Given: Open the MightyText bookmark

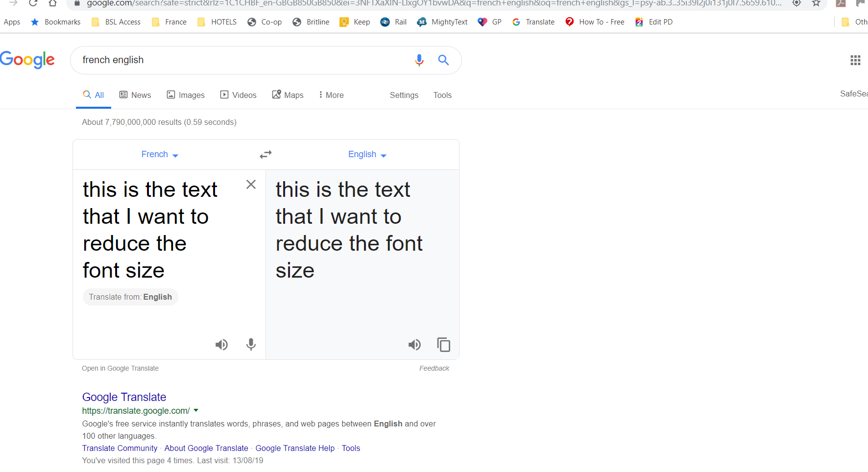Looking at the screenshot, I should click(442, 22).
